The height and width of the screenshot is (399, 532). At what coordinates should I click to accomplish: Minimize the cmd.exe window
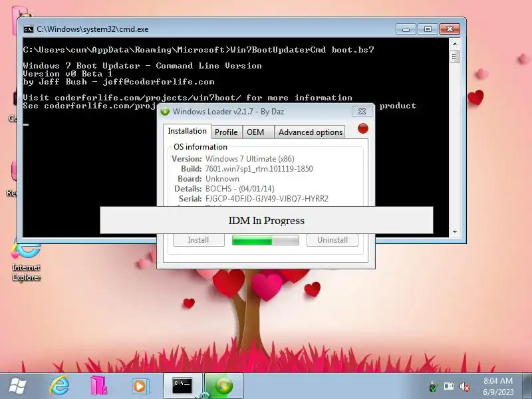[x=406, y=29]
